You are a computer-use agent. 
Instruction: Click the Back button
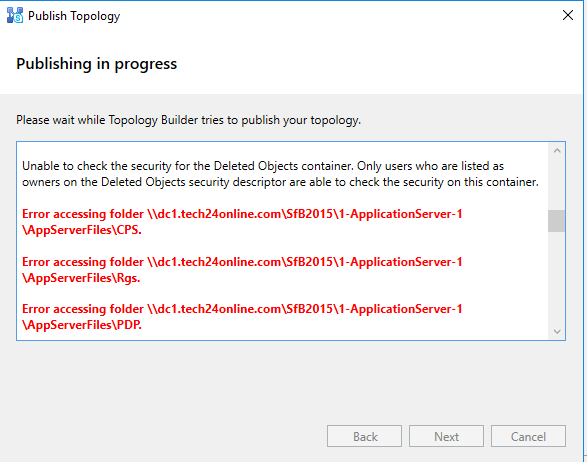coord(364,436)
